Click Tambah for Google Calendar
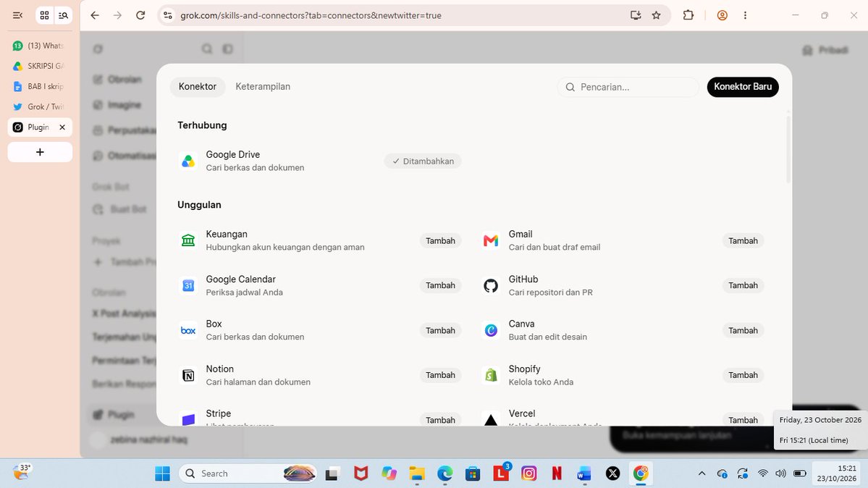The height and width of the screenshot is (488, 868). click(440, 285)
